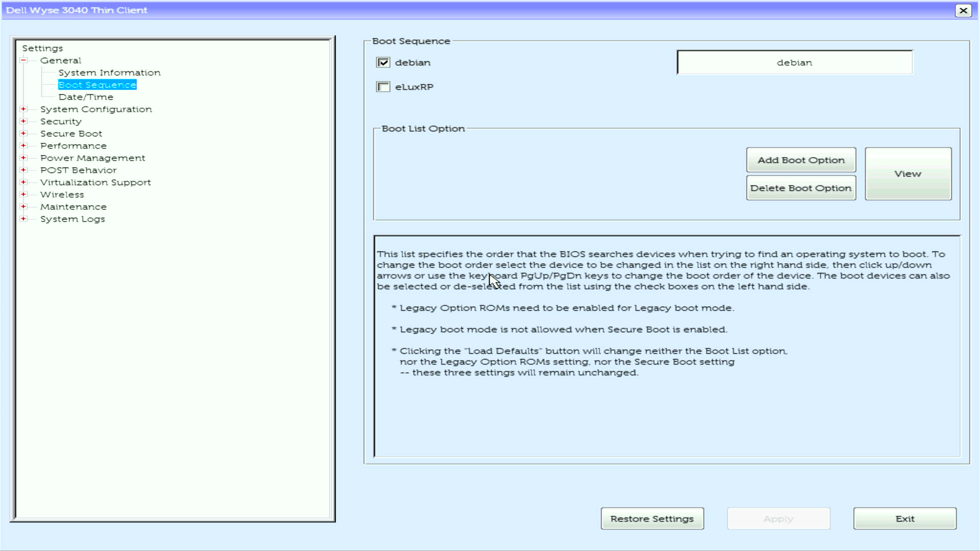Select the Secure Boot tree label

click(71, 134)
